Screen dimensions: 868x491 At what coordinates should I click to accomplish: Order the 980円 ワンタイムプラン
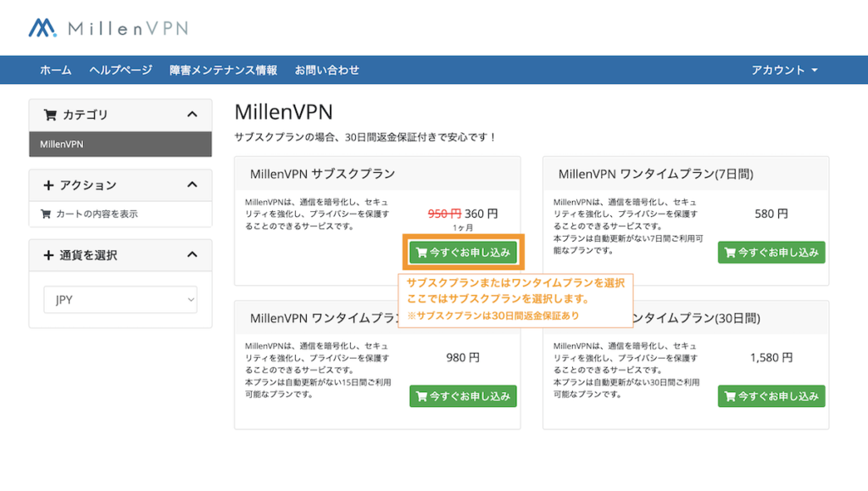[x=463, y=396]
